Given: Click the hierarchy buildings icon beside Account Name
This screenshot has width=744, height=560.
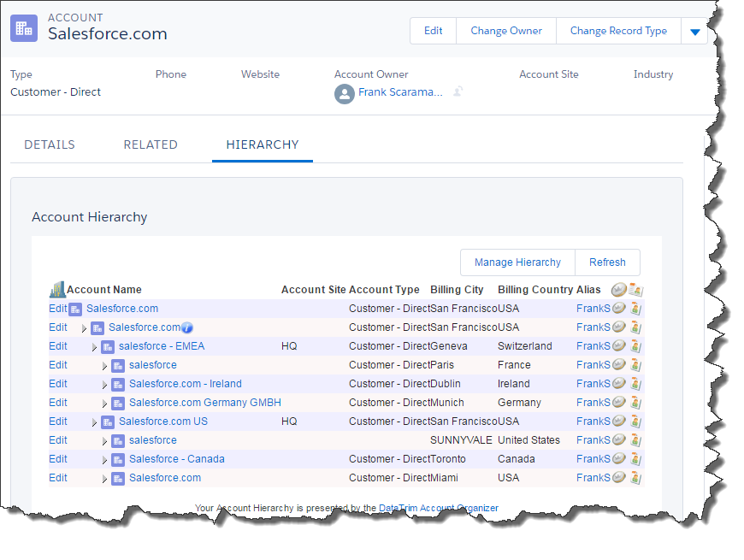Looking at the screenshot, I should (57, 290).
